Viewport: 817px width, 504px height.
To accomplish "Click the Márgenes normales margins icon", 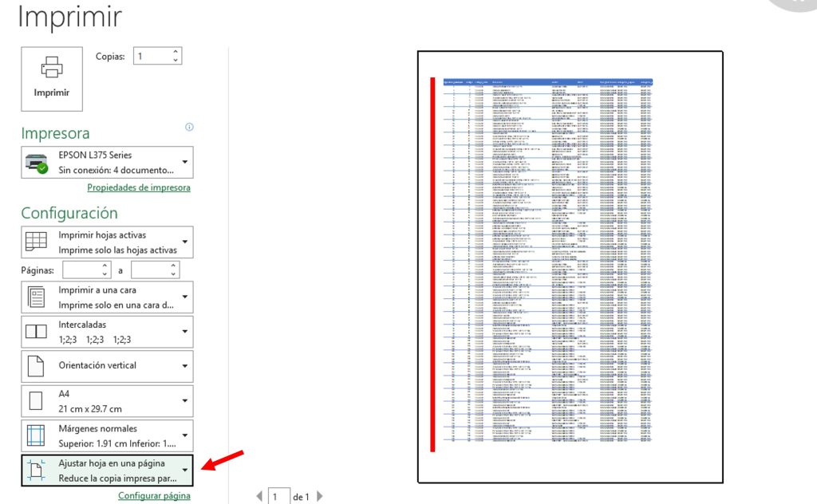I will click(37, 436).
